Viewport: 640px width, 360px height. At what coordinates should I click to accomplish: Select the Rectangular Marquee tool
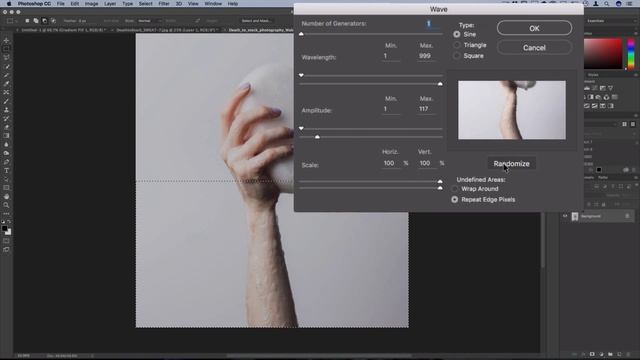click(6, 49)
